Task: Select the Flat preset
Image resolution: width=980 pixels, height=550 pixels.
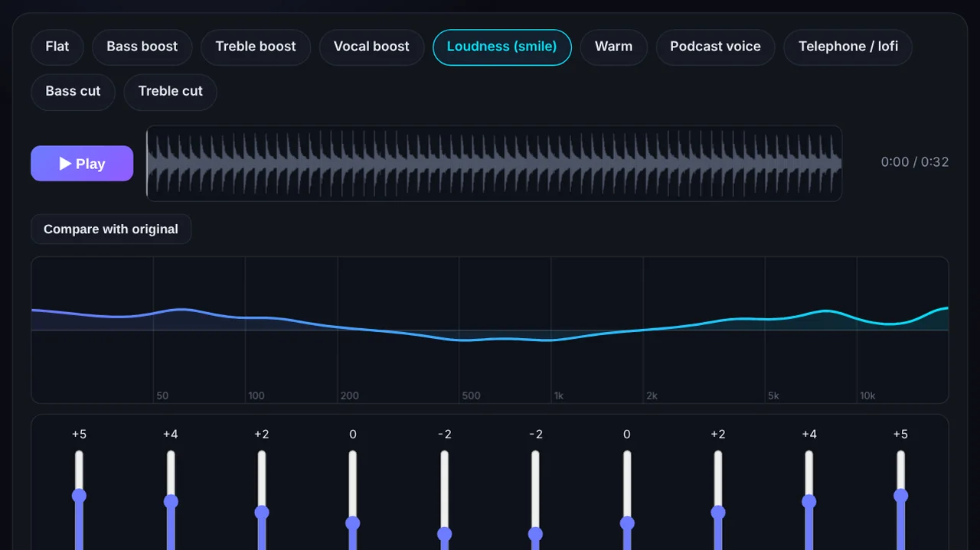Action: tap(57, 47)
